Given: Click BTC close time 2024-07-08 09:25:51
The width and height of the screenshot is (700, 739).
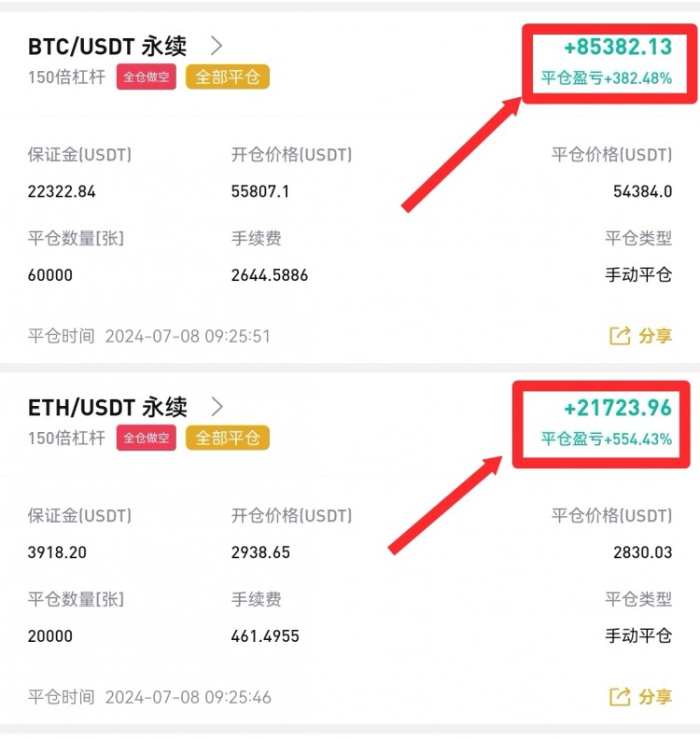Looking at the screenshot, I should click(187, 336).
